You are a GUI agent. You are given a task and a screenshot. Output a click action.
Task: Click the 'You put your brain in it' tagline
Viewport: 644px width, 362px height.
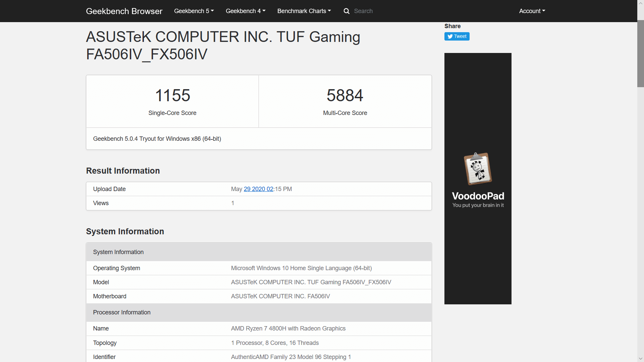pos(478,205)
